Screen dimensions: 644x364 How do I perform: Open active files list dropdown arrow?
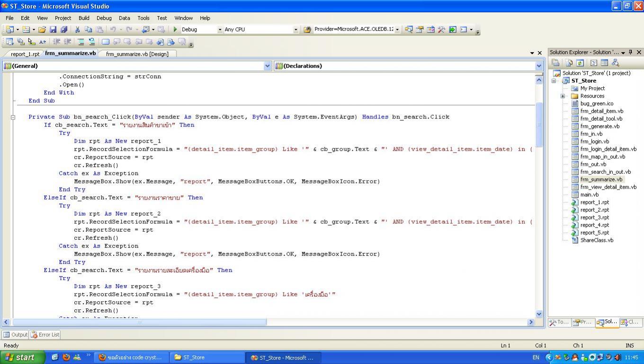click(x=532, y=53)
